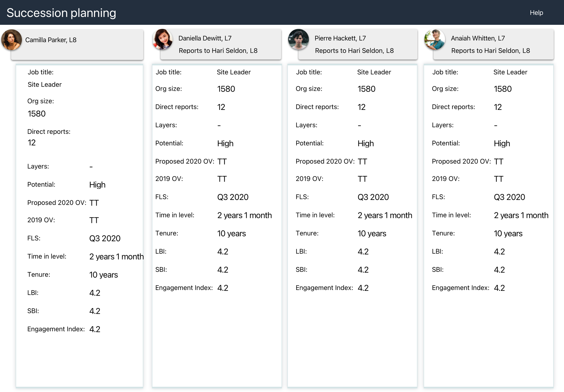Click Camilla's Time in level value
The image size is (564, 392).
tap(116, 257)
